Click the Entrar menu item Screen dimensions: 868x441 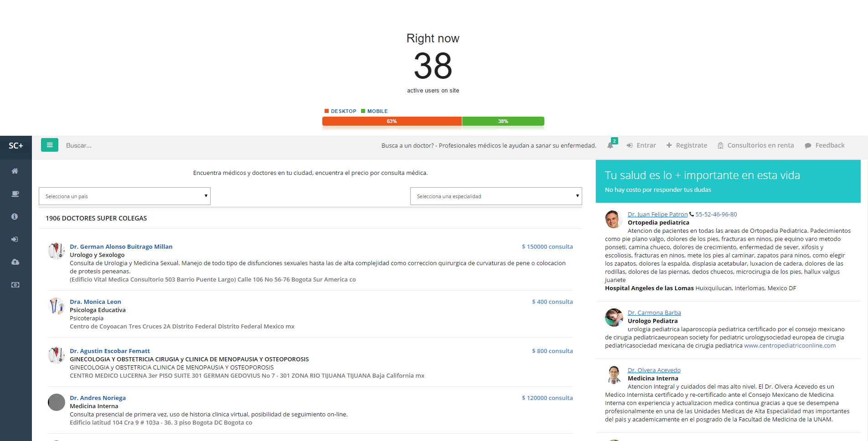[641, 145]
